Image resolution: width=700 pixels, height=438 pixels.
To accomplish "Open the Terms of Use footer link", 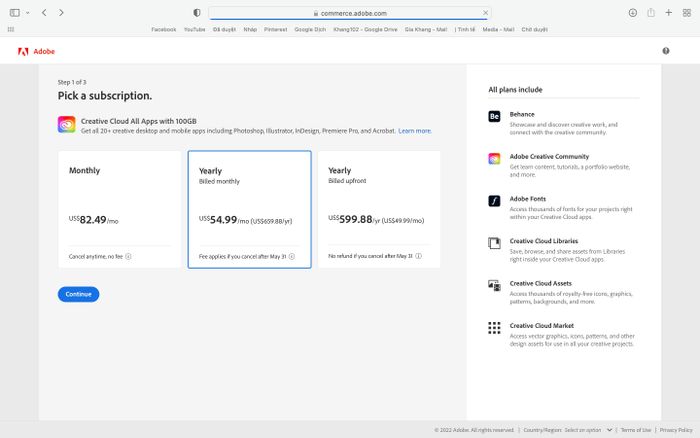I will [x=636, y=430].
